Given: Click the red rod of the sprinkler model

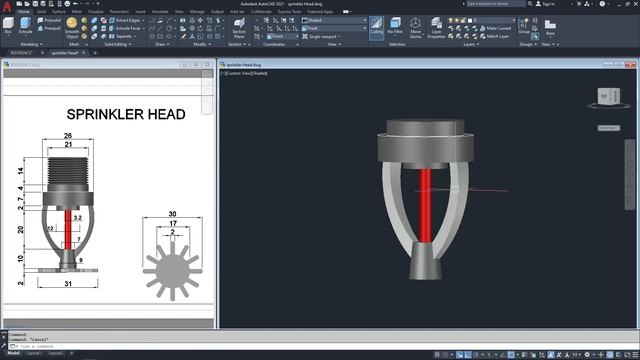Looking at the screenshot, I should pyautogui.click(x=425, y=205).
